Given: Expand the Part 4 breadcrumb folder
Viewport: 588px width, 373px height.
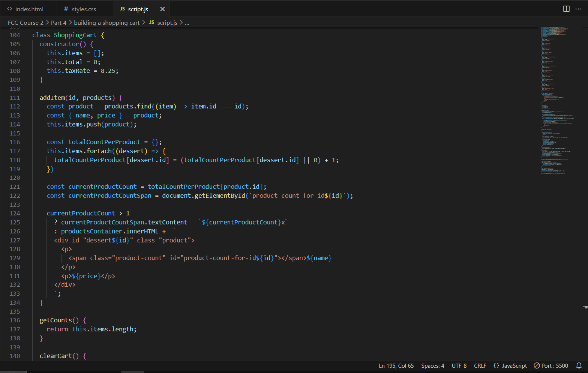Looking at the screenshot, I should [x=58, y=23].
